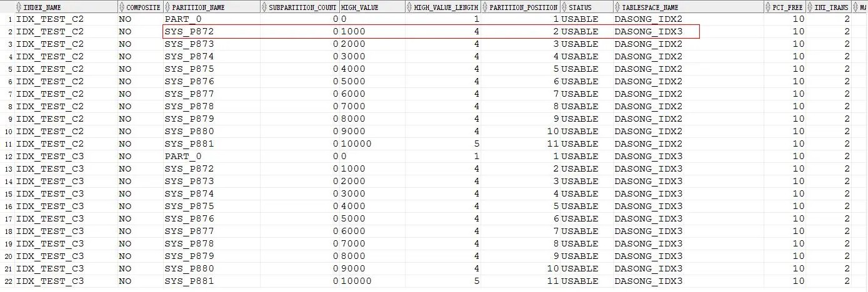
Task: Select IDX_TEST_C2 index name in row 5
Action: click(66, 69)
